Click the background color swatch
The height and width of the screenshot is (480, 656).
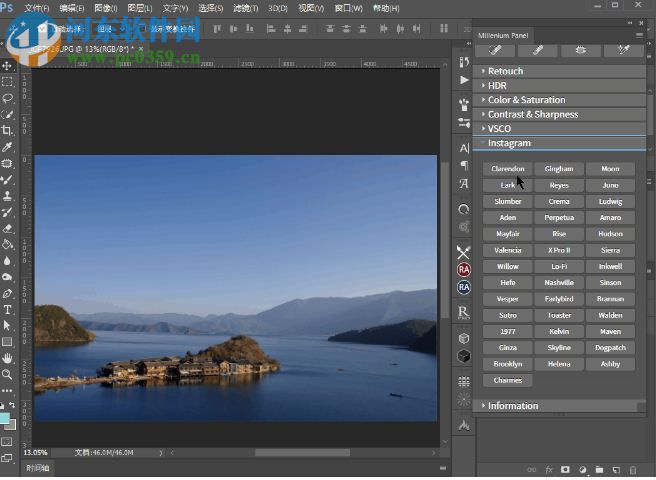(12, 426)
